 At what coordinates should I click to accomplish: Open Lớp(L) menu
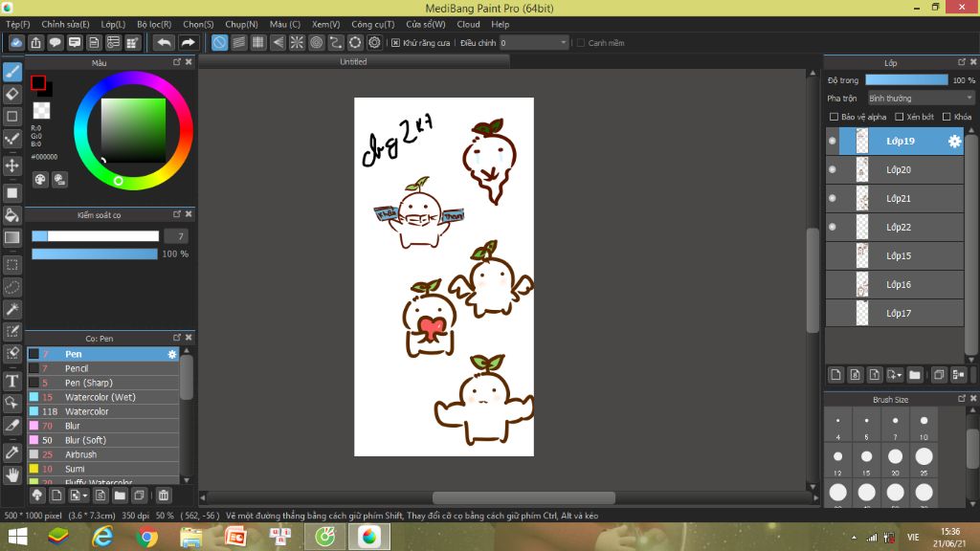pos(113,24)
